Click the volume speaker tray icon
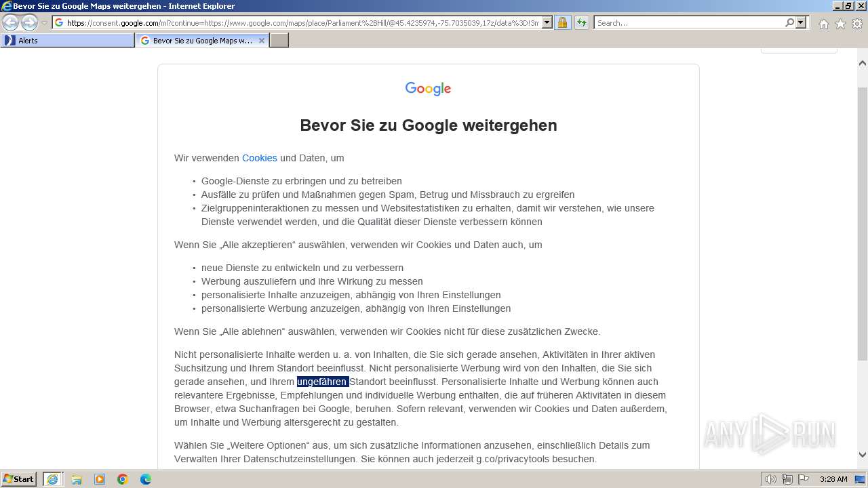The height and width of the screenshot is (488, 868). pyautogui.click(x=772, y=479)
